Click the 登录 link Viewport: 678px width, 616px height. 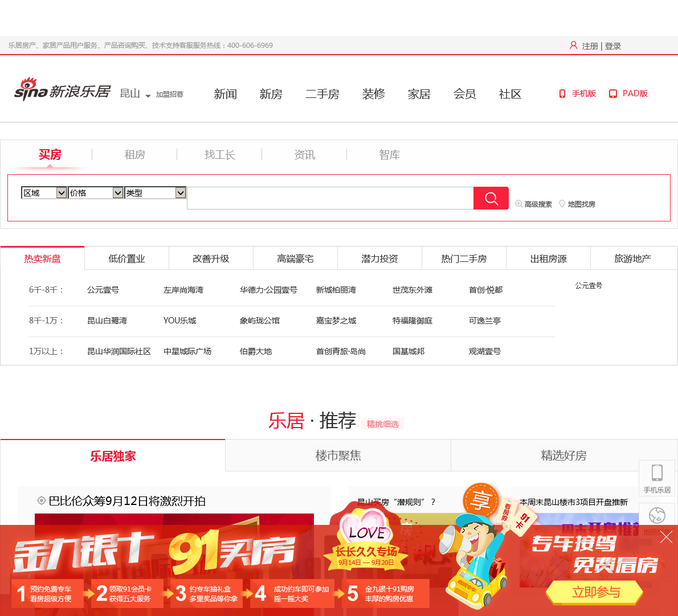[612, 46]
